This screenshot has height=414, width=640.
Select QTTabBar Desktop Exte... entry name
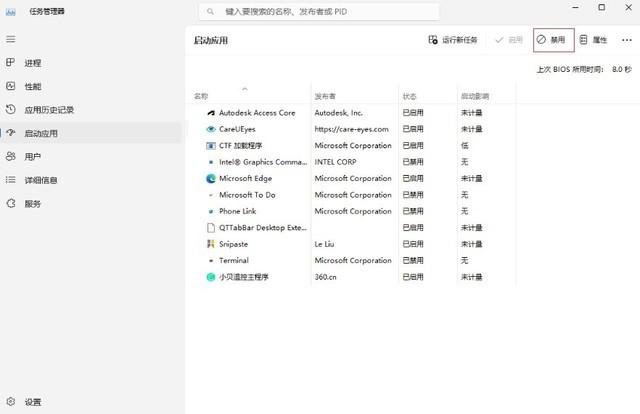pos(263,227)
